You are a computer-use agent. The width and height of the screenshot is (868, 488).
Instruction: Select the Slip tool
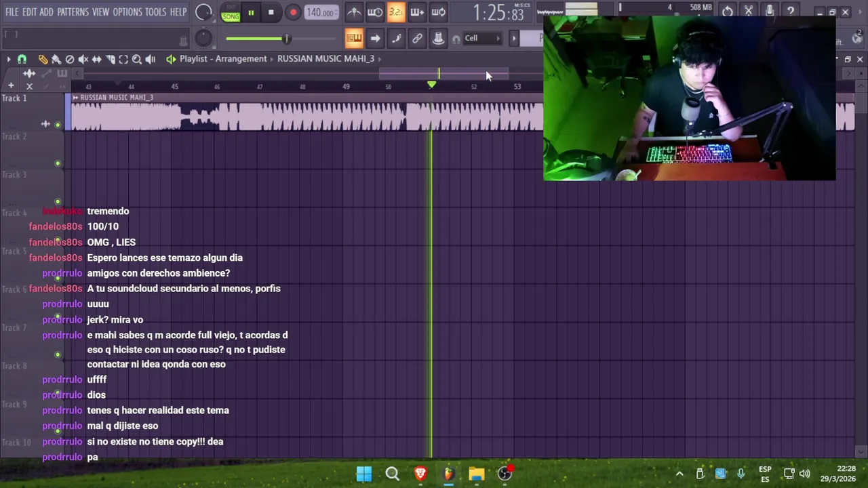[96, 60]
